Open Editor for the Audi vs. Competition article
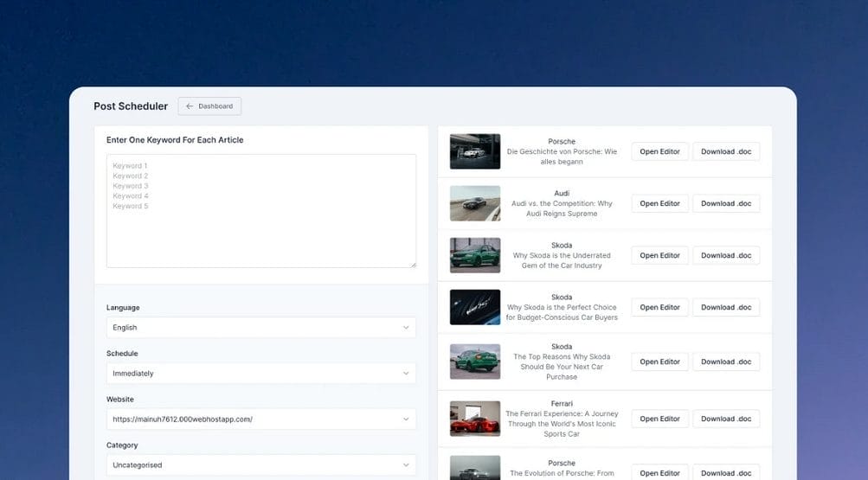Viewport: 868px width, 480px height. coord(659,203)
